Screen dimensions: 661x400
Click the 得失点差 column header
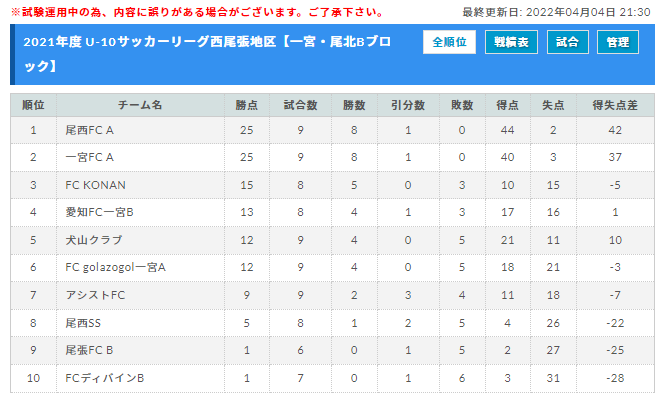click(615, 105)
